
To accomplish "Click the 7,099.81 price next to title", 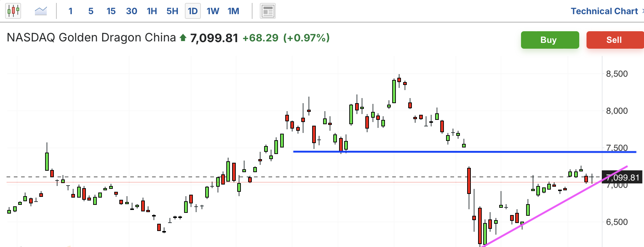I will pos(214,38).
